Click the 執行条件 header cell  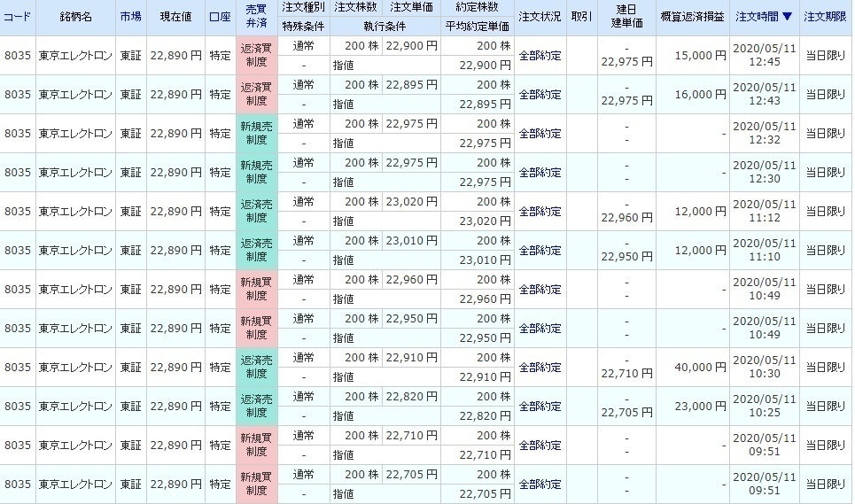coord(385,27)
